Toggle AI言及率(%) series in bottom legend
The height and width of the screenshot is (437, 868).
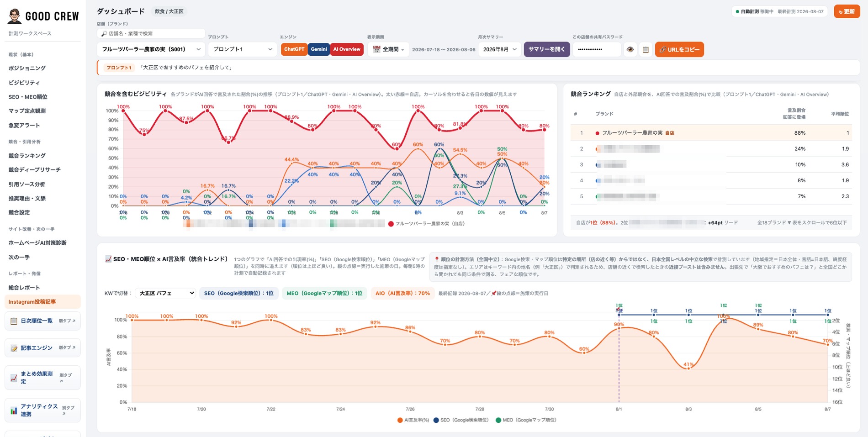pos(413,420)
